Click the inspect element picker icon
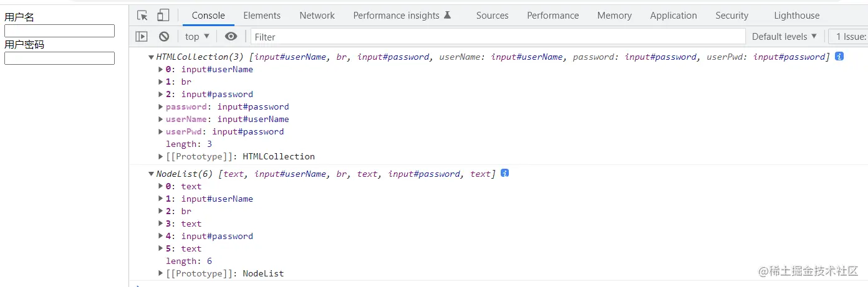This screenshot has height=287, width=868. [x=142, y=16]
